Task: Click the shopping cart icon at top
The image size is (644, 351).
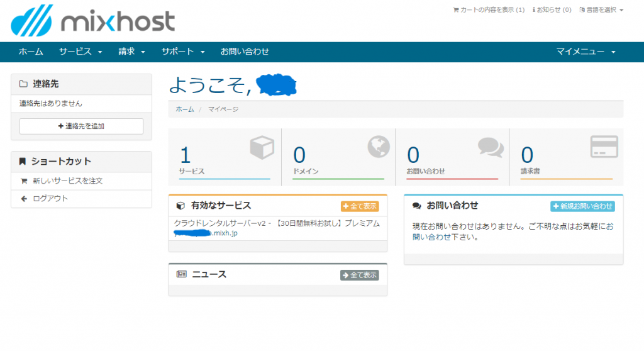Action: [x=456, y=10]
